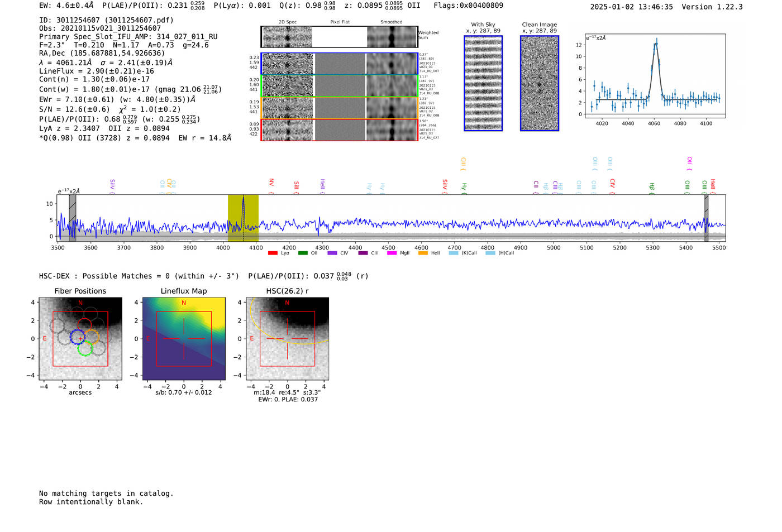The image size is (782, 532).
Task: Select the orange-bordered 2D fiber spectrum row
Action: [x=339, y=108]
